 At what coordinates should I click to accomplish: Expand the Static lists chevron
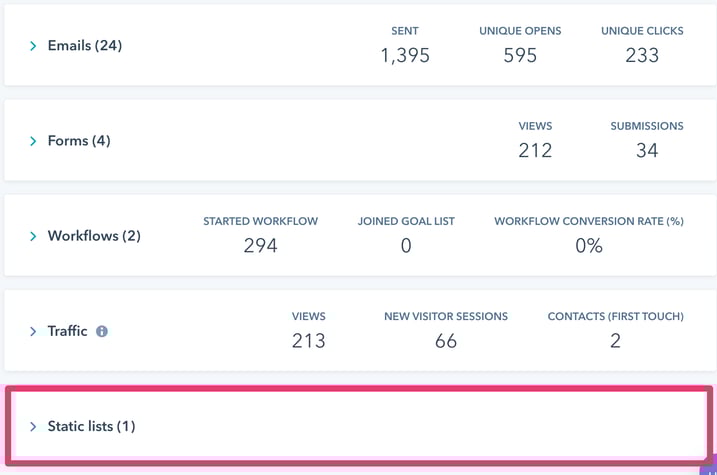pos(33,426)
